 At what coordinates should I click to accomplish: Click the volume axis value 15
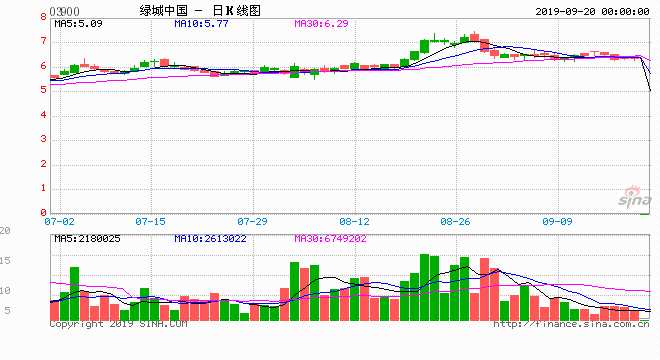click(5, 261)
